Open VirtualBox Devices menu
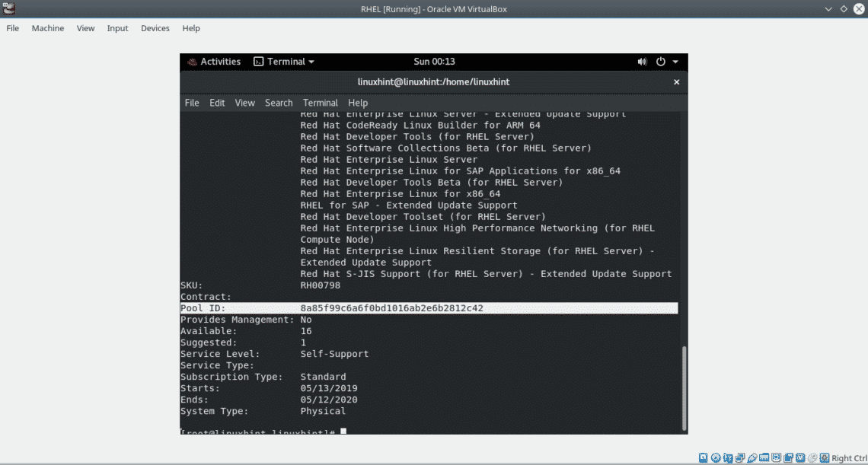The width and height of the screenshot is (868, 465). coord(155,28)
